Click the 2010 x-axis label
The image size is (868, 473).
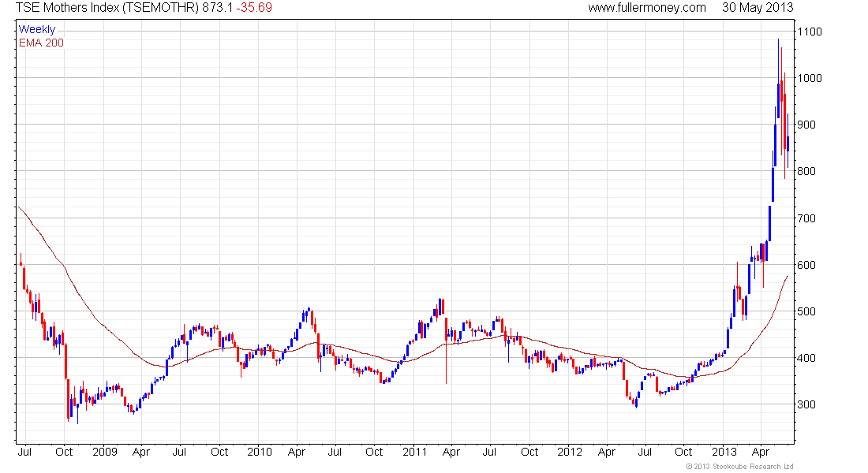[259, 452]
